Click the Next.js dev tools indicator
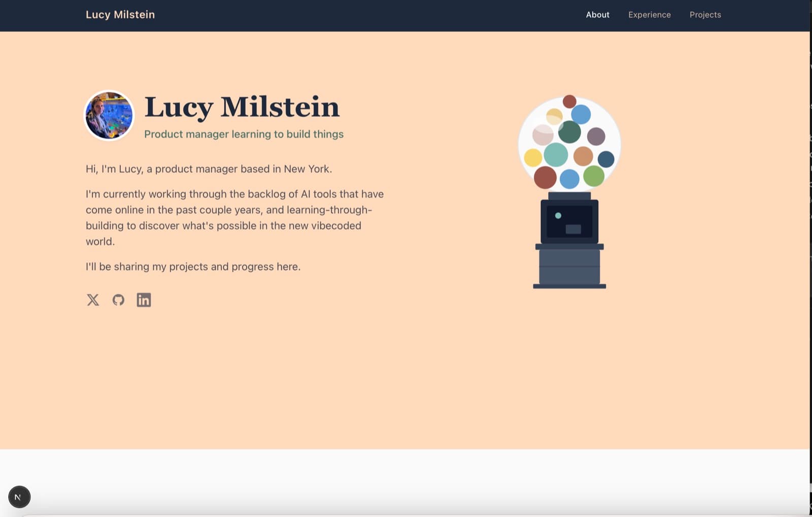The width and height of the screenshot is (812, 517). click(x=19, y=497)
